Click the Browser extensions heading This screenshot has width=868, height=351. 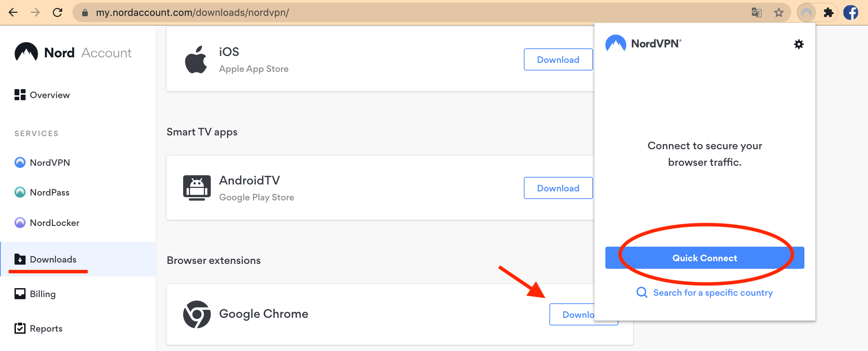[x=214, y=260]
